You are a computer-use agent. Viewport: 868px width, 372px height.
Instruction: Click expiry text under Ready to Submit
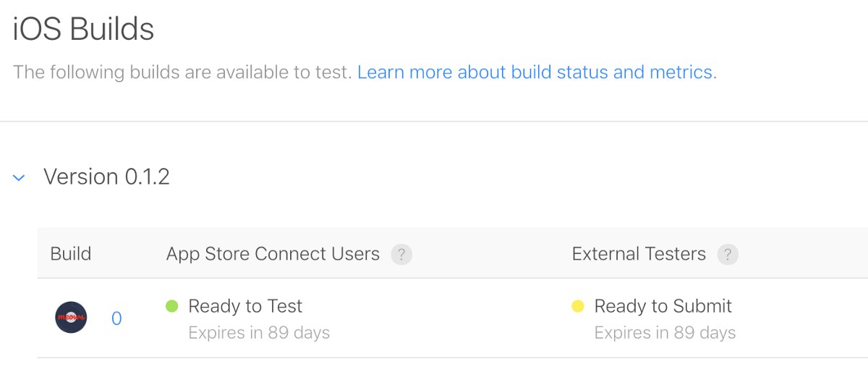tap(665, 333)
